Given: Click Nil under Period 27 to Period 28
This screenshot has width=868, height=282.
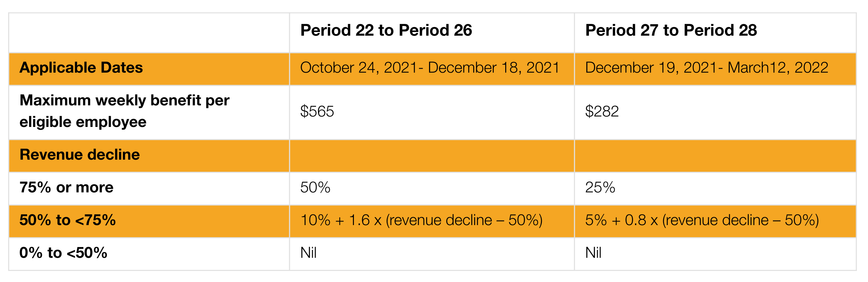Looking at the screenshot, I should click(x=593, y=253).
